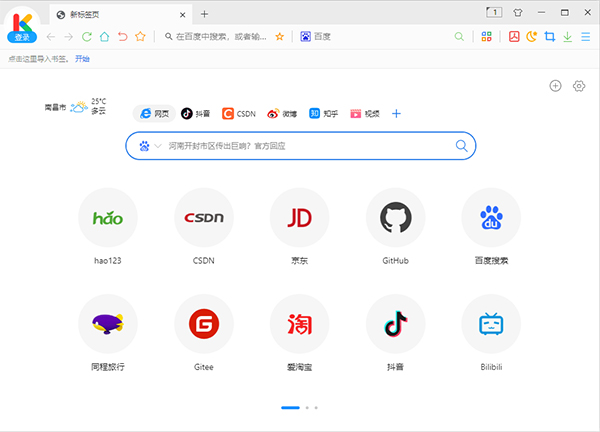Click the screenshot crop tool icon
The width and height of the screenshot is (600, 432).
549,37
